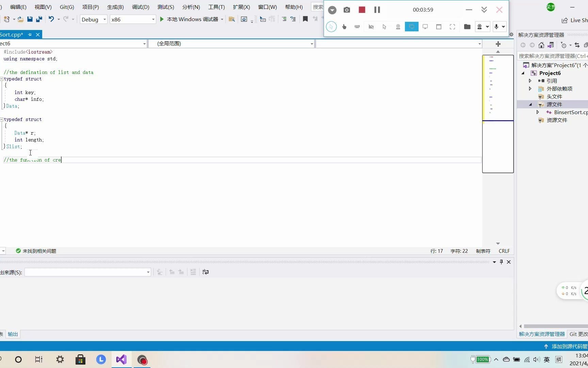
Task: Open the recordings folder icon
Action: tap(467, 27)
